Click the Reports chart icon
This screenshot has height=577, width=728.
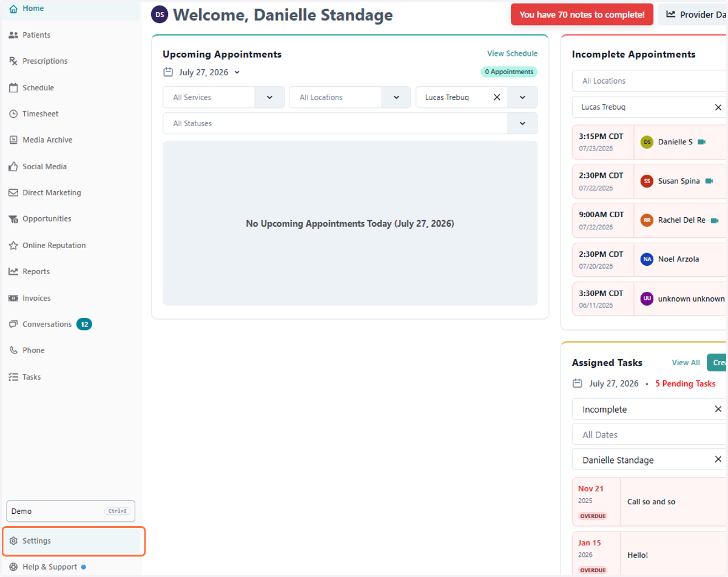point(13,272)
